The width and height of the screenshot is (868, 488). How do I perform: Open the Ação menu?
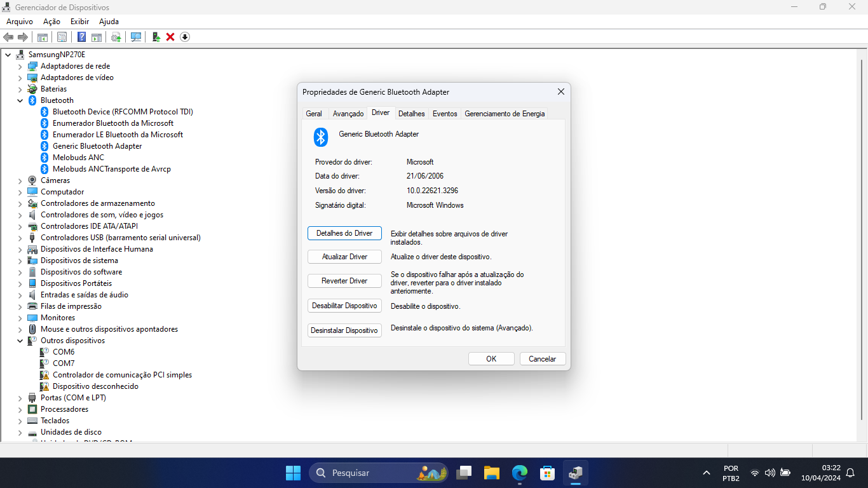51,22
